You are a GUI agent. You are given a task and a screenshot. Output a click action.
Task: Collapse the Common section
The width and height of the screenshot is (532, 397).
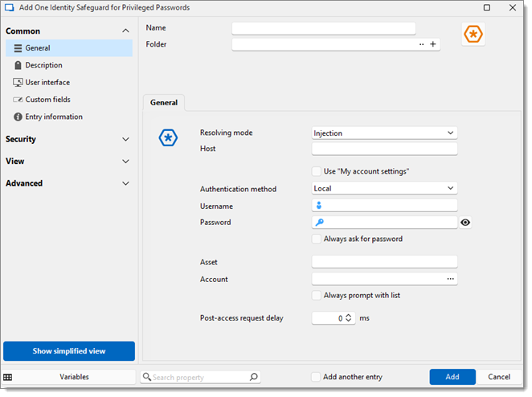pyautogui.click(x=125, y=31)
